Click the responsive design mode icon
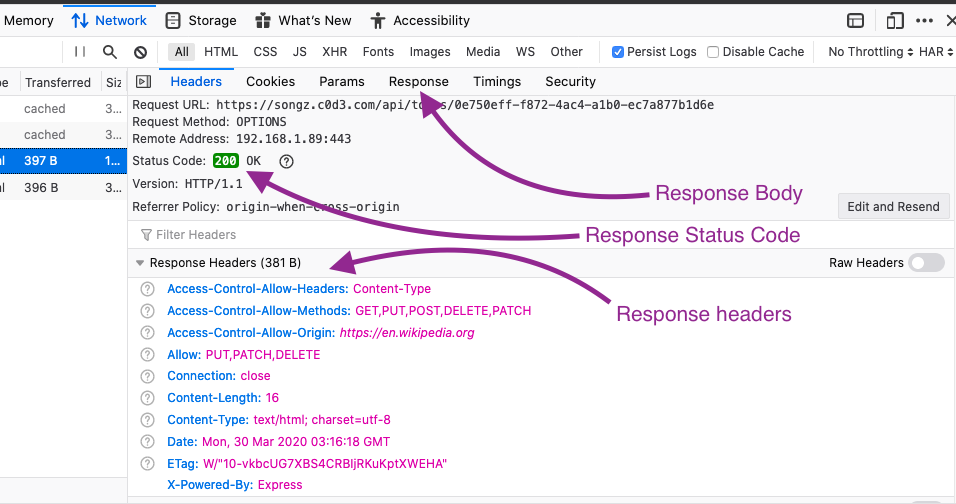This screenshot has width=956, height=504. [x=895, y=21]
